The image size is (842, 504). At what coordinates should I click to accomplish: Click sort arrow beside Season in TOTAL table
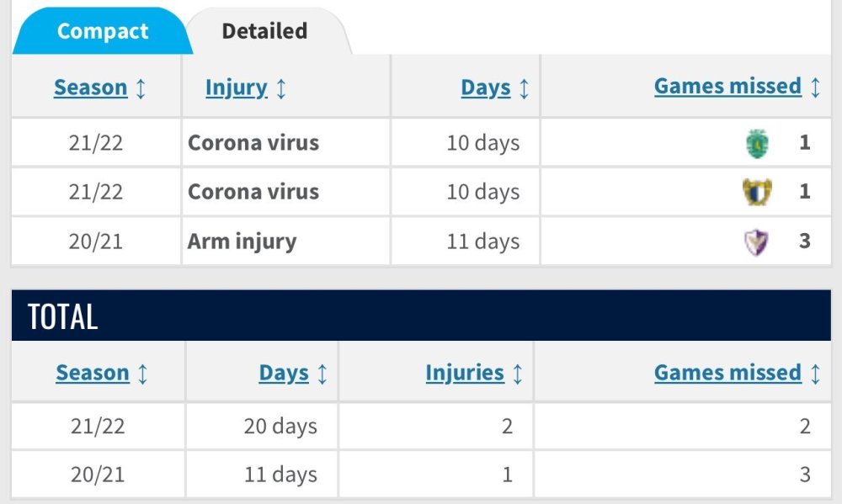[142, 374]
